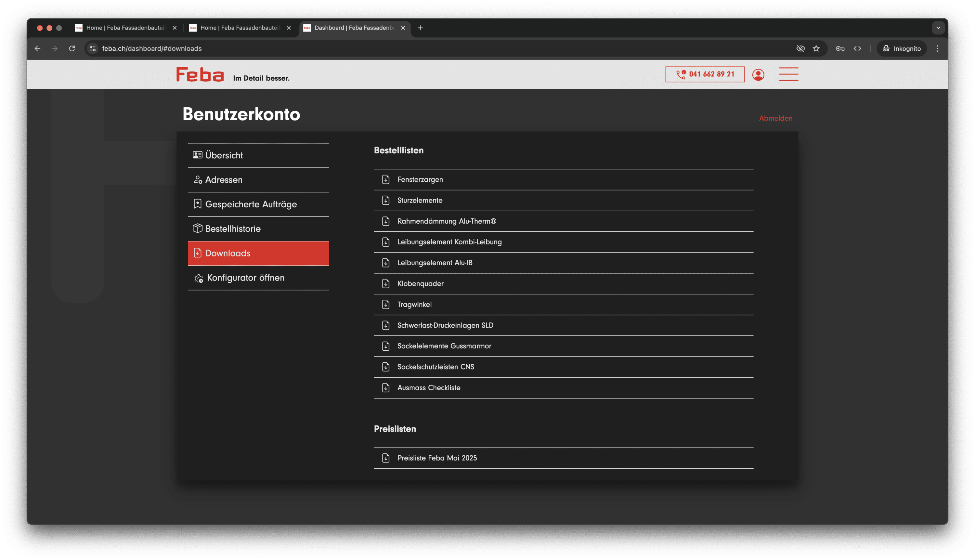Close the Dashboard Feba tab
This screenshot has width=975, height=560.
pos(403,28)
